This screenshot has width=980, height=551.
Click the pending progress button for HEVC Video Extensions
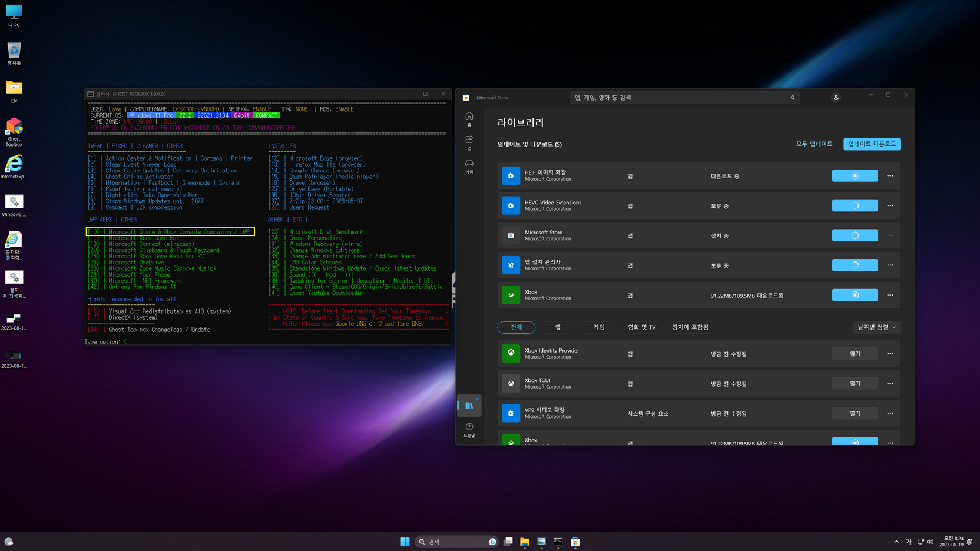click(855, 205)
